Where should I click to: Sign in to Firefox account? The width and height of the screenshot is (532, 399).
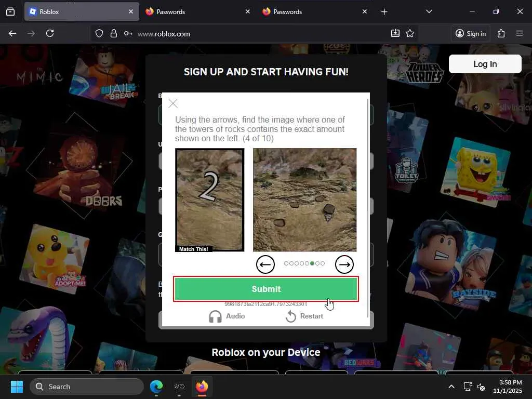tap(471, 33)
